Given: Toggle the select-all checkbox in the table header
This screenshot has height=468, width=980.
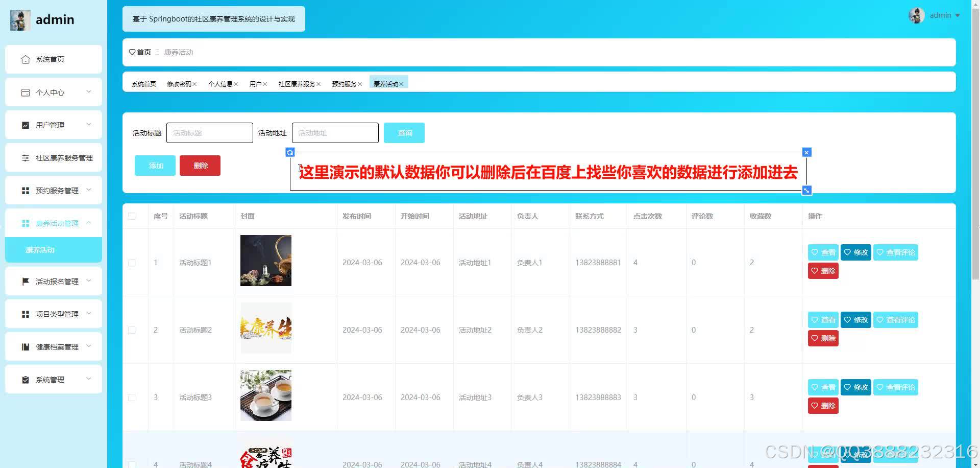Looking at the screenshot, I should click(132, 216).
